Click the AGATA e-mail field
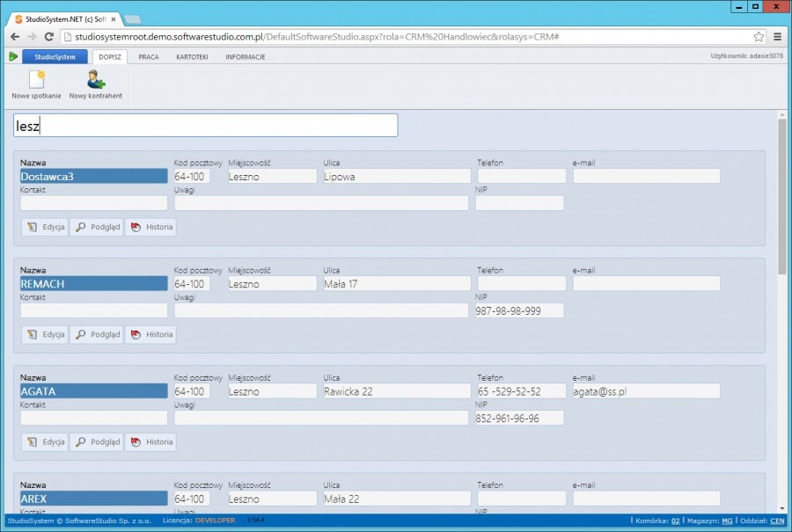The image size is (792, 532). pos(646,391)
